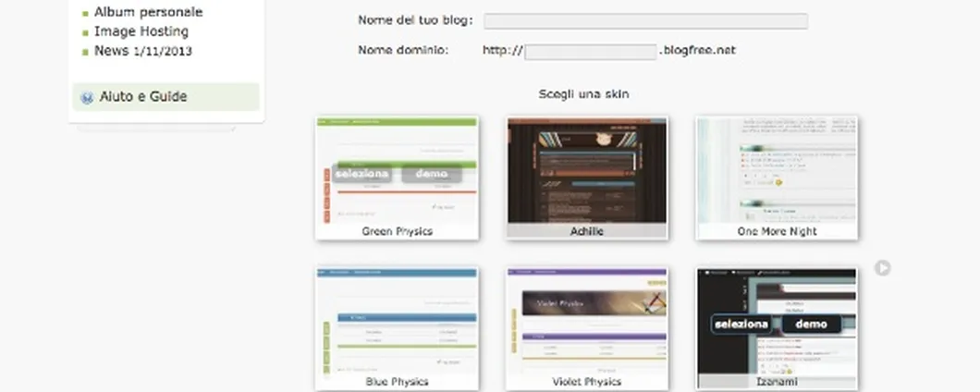This screenshot has height=392, width=980.
Task: Click the demo button on Izanami
Action: coord(811,324)
